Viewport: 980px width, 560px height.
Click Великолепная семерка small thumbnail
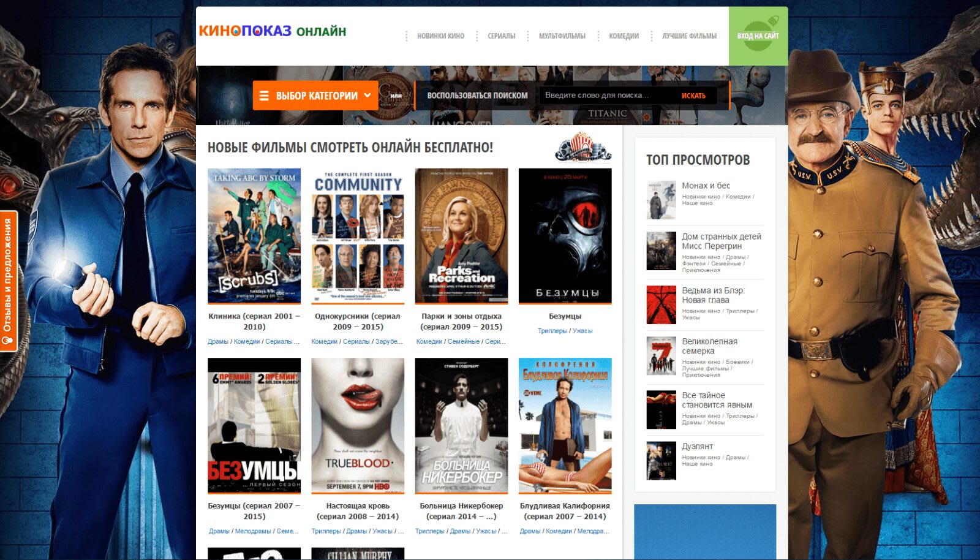coord(661,355)
